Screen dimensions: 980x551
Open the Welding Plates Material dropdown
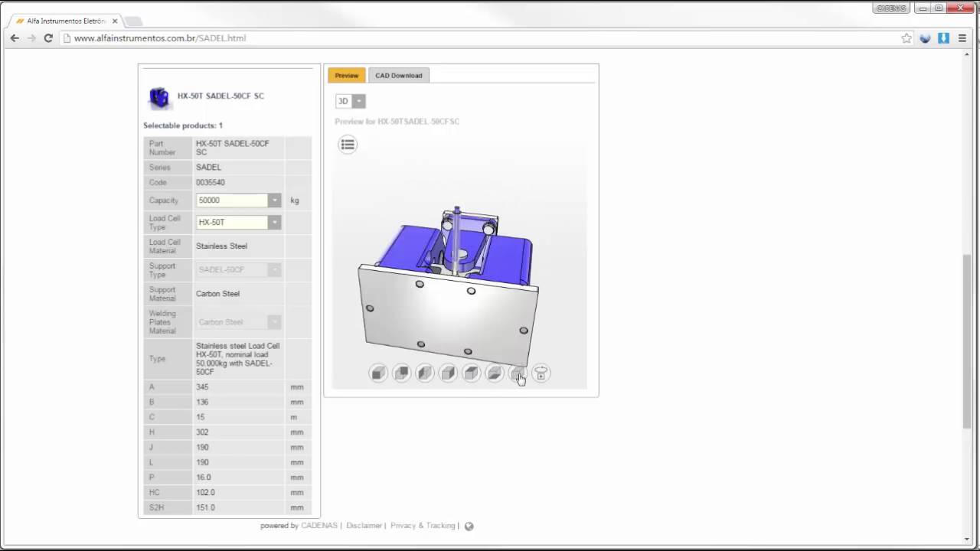point(238,322)
